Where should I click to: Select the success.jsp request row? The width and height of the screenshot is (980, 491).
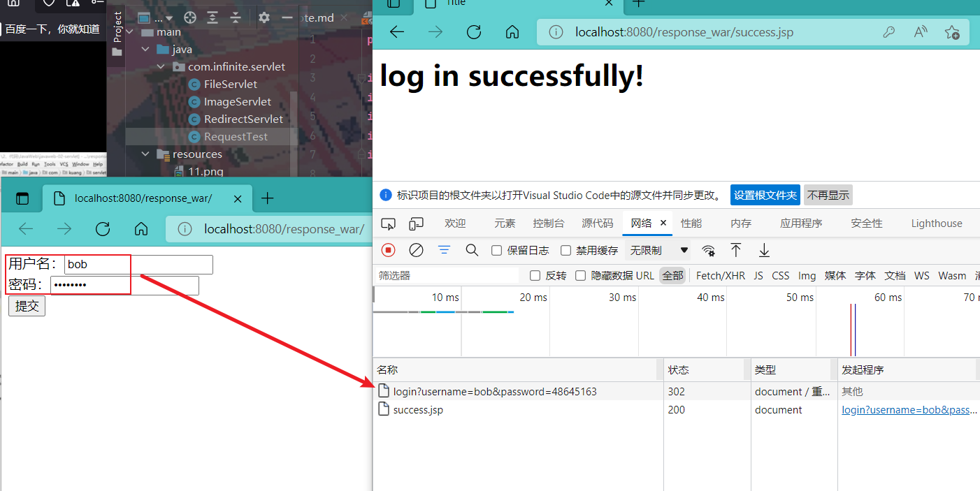(x=676, y=410)
